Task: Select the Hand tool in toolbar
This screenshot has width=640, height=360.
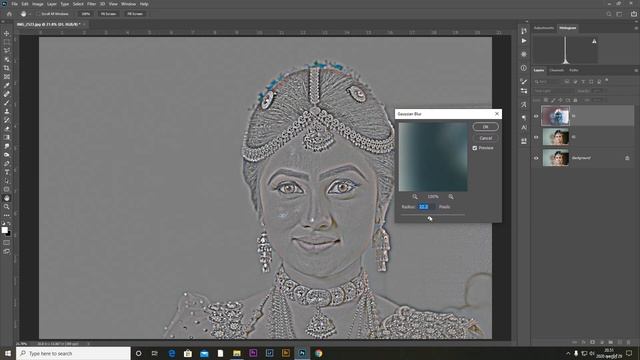Action: pos(7,198)
